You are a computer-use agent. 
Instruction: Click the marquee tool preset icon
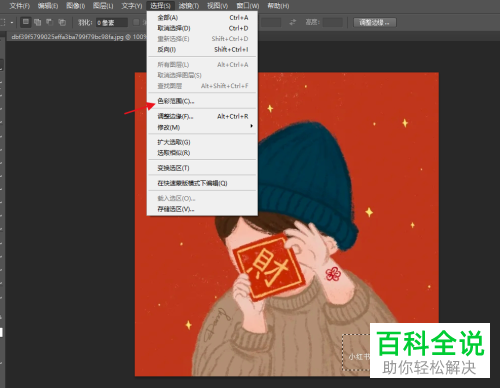(3, 22)
